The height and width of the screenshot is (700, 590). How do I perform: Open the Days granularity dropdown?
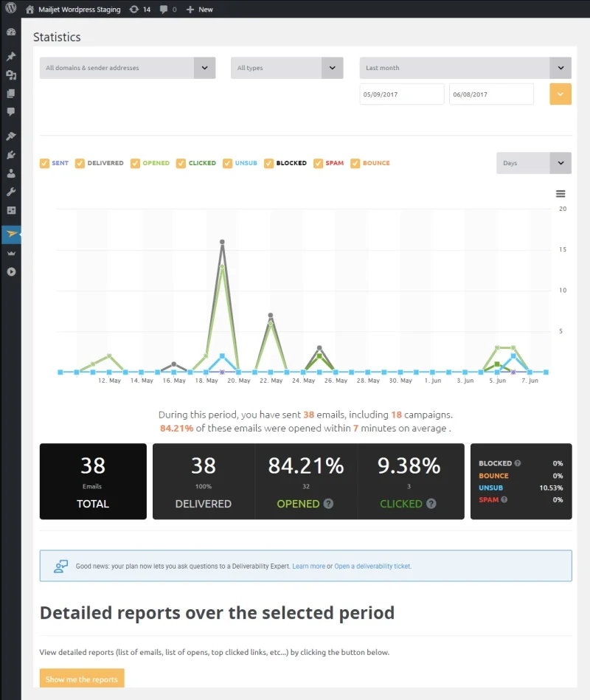coord(534,163)
